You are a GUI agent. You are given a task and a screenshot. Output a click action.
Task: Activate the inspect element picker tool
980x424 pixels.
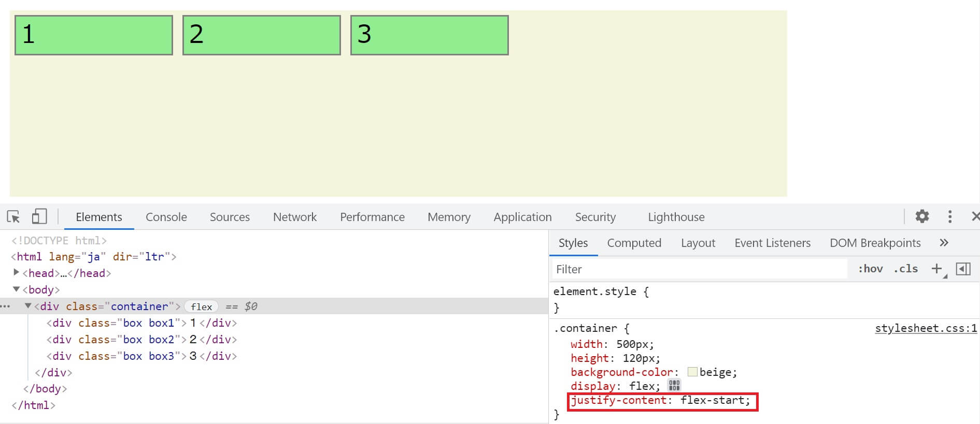point(13,216)
